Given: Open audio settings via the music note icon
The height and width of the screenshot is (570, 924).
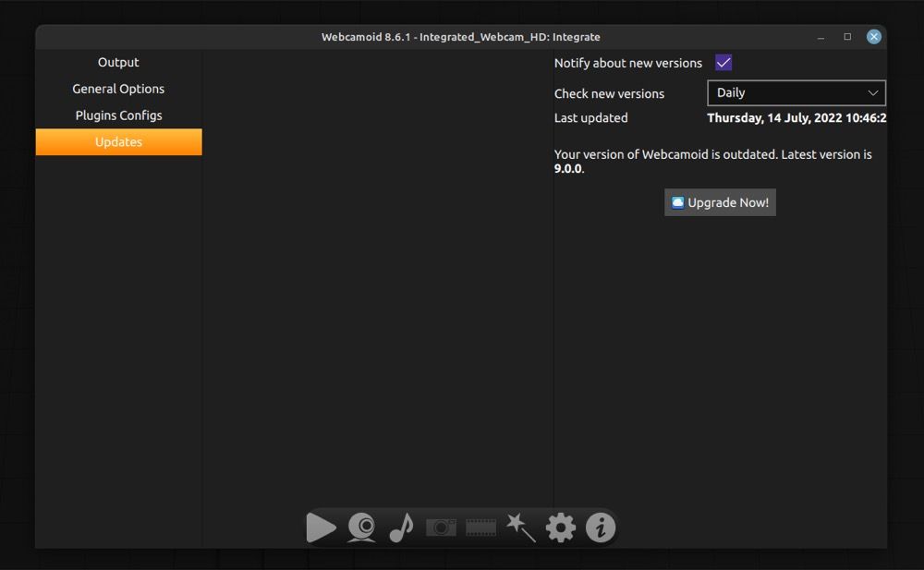Looking at the screenshot, I should click(401, 527).
